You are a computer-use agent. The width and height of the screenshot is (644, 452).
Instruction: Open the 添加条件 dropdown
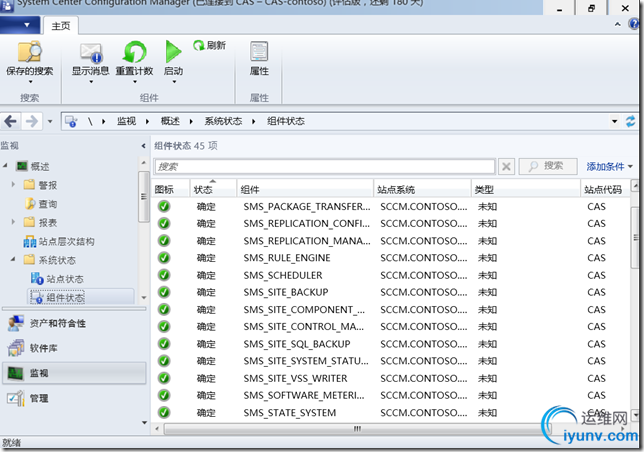610,167
